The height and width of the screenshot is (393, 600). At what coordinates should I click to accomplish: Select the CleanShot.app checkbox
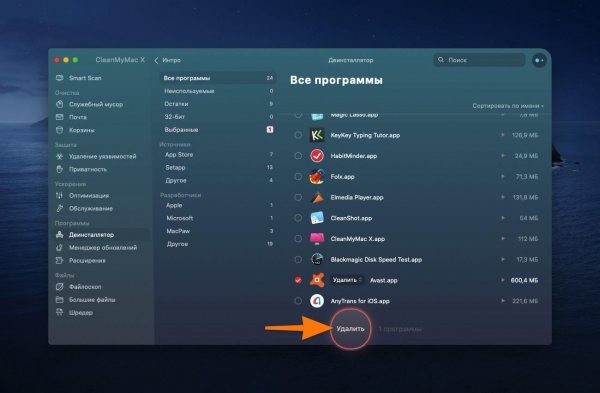(298, 218)
